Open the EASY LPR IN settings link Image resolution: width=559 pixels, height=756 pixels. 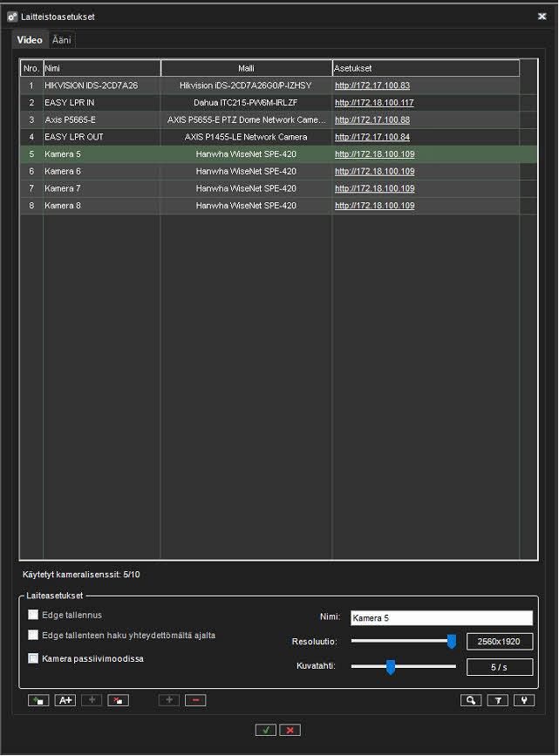(x=374, y=103)
